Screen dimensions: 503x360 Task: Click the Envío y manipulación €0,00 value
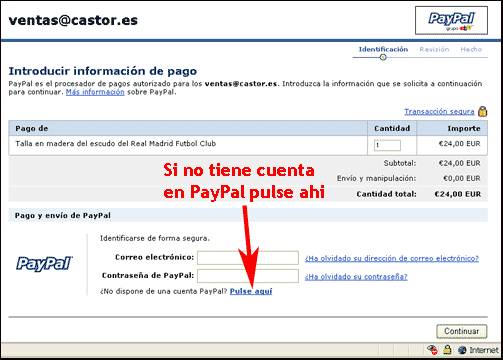tap(462, 178)
